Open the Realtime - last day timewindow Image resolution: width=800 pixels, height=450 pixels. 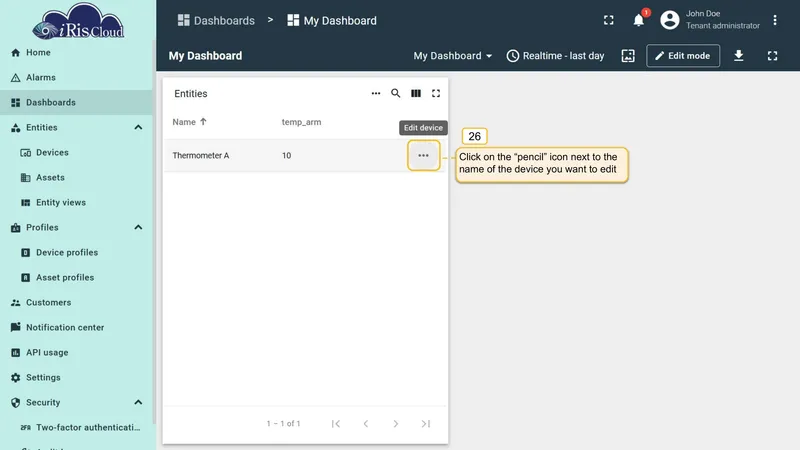tap(555, 56)
